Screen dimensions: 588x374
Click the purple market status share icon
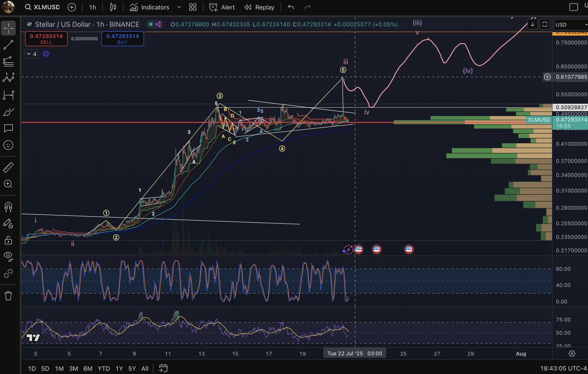coord(158,24)
